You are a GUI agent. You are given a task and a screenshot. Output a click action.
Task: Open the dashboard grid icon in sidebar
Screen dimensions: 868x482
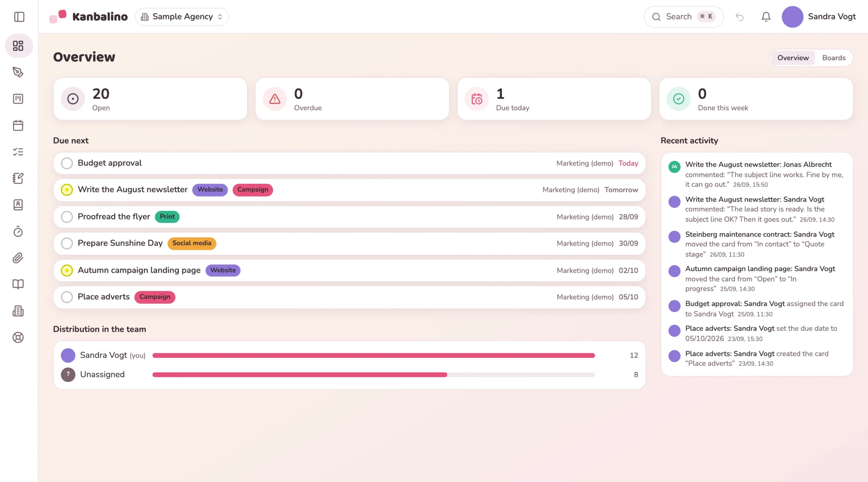click(18, 46)
